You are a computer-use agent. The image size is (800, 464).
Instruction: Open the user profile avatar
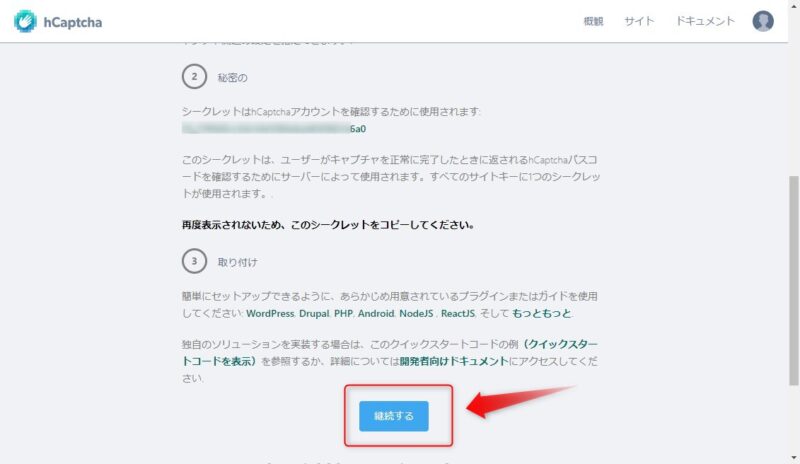pos(763,21)
